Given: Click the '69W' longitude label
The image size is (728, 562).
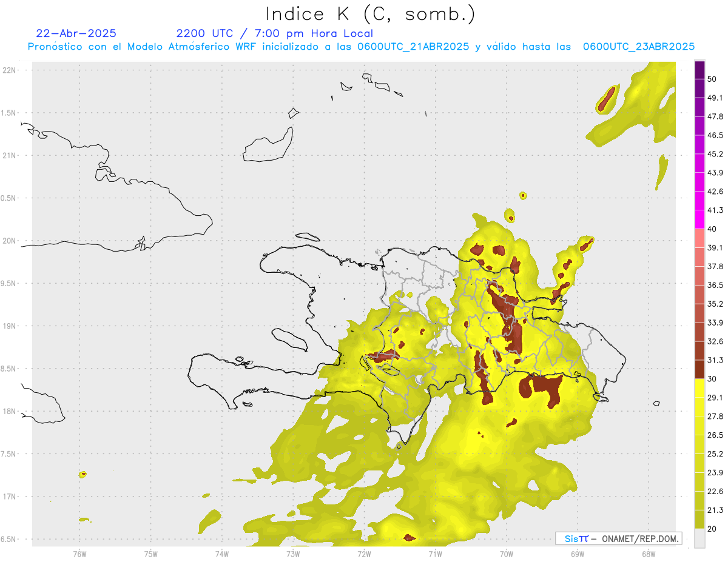Looking at the screenshot, I should 577,554.
